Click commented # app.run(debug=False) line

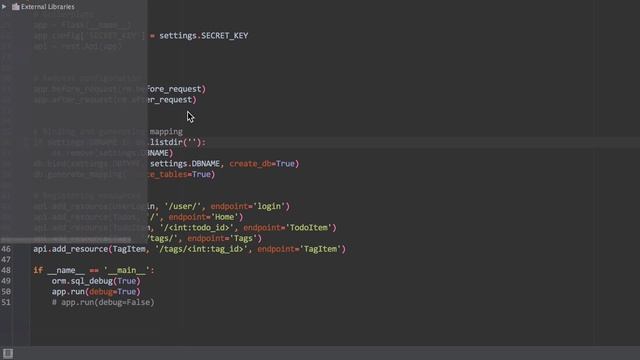pyautogui.click(x=103, y=302)
